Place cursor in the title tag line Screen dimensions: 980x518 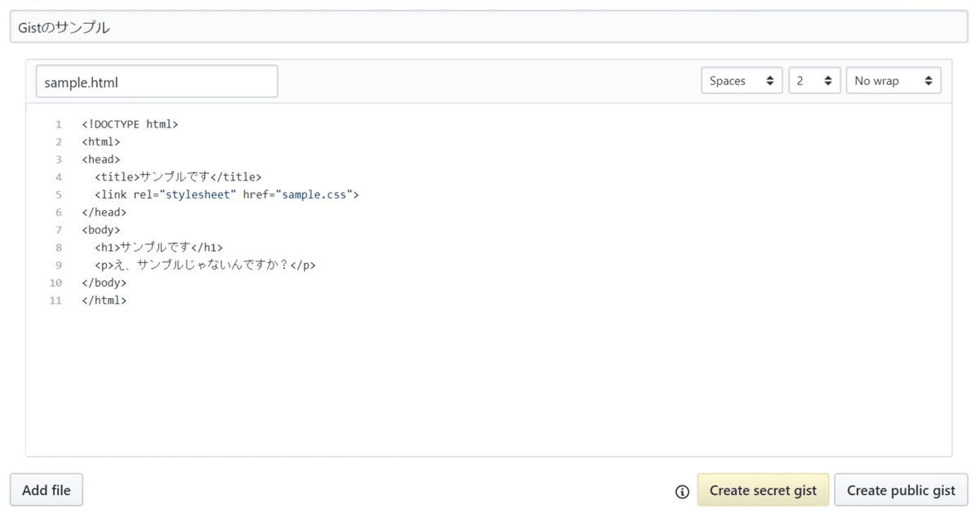(x=178, y=177)
